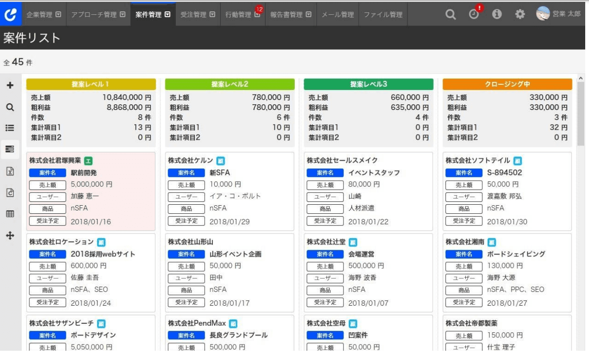Open the メール管理 tab
Viewport: 589px width, 364px height.
coord(337,15)
